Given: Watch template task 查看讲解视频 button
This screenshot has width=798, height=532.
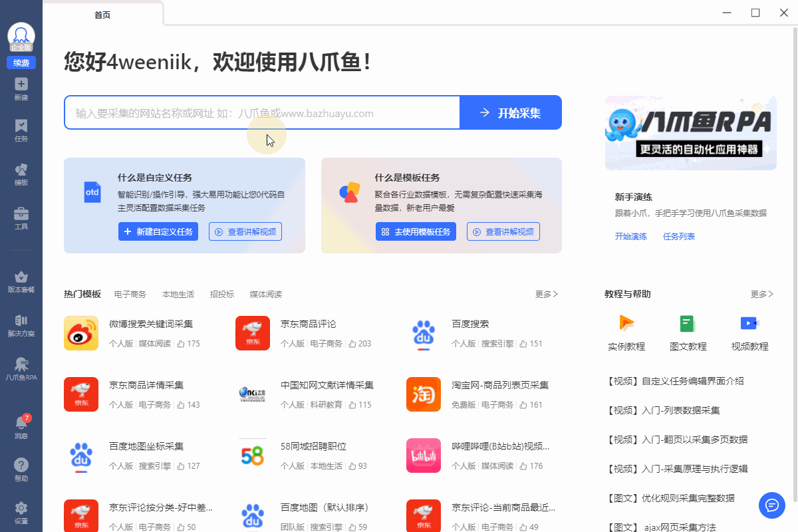Looking at the screenshot, I should (503, 231).
